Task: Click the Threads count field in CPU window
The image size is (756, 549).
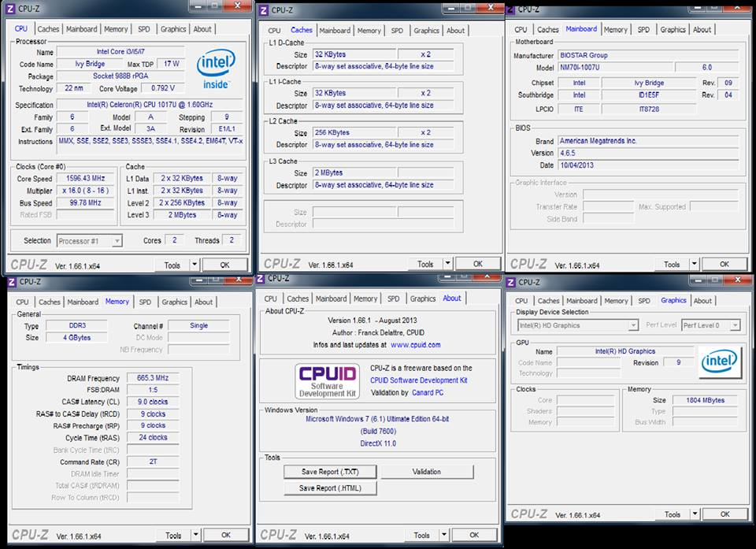Action: click(232, 240)
